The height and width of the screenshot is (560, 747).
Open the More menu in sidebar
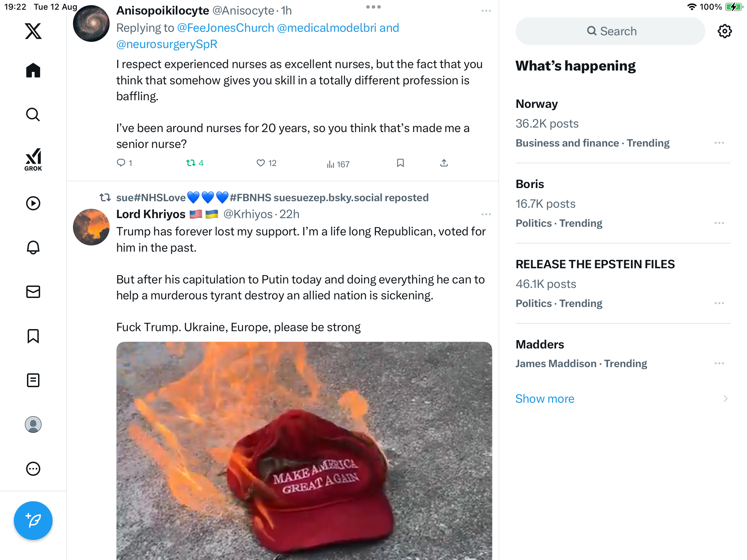pyautogui.click(x=33, y=469)
